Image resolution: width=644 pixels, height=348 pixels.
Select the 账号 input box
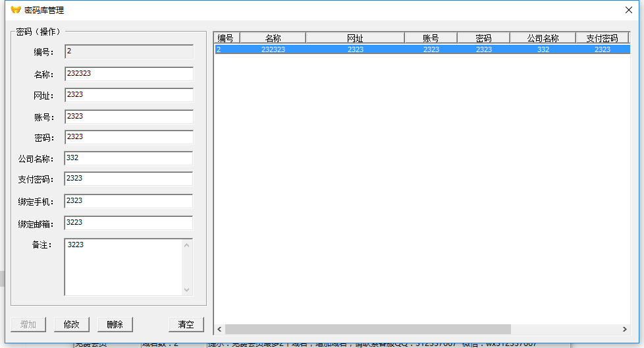[129, 117]
